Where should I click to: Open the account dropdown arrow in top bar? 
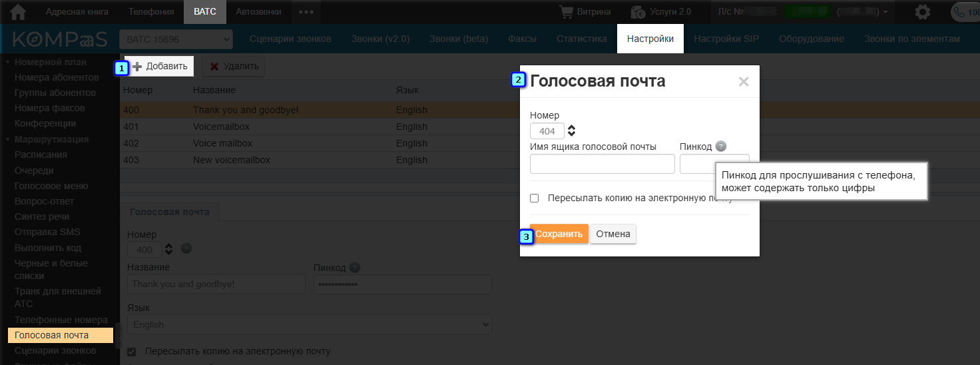point(885,13)
